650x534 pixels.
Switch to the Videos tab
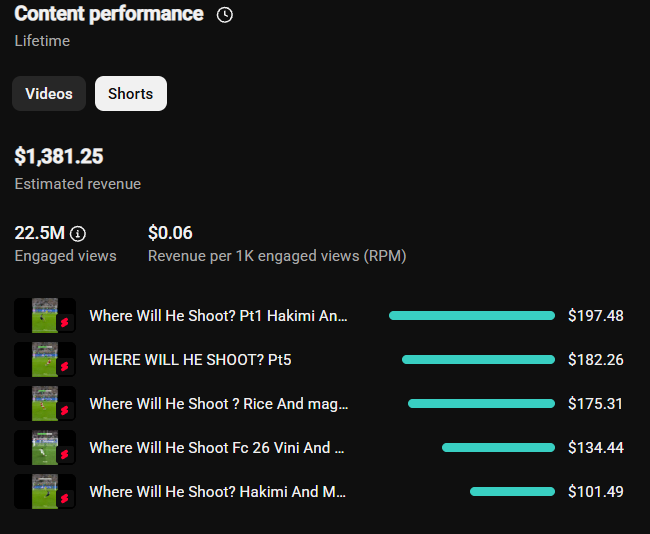pos(49,93)
